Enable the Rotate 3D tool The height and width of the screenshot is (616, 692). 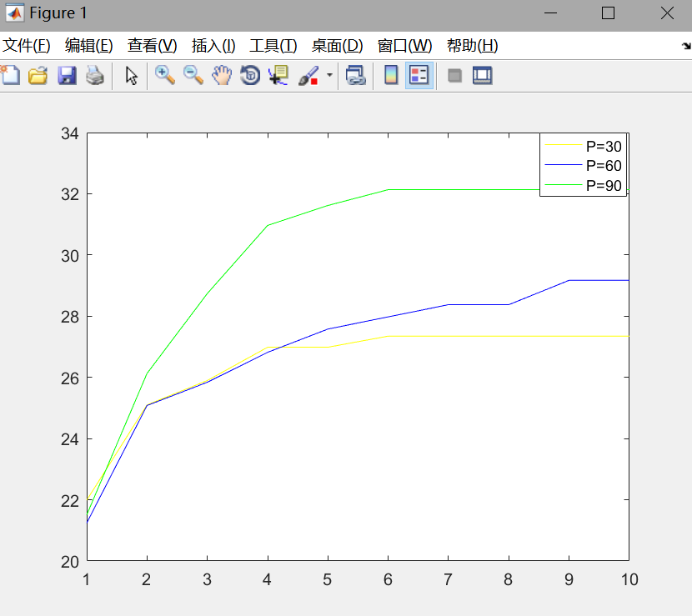click(x=249, y=76)
